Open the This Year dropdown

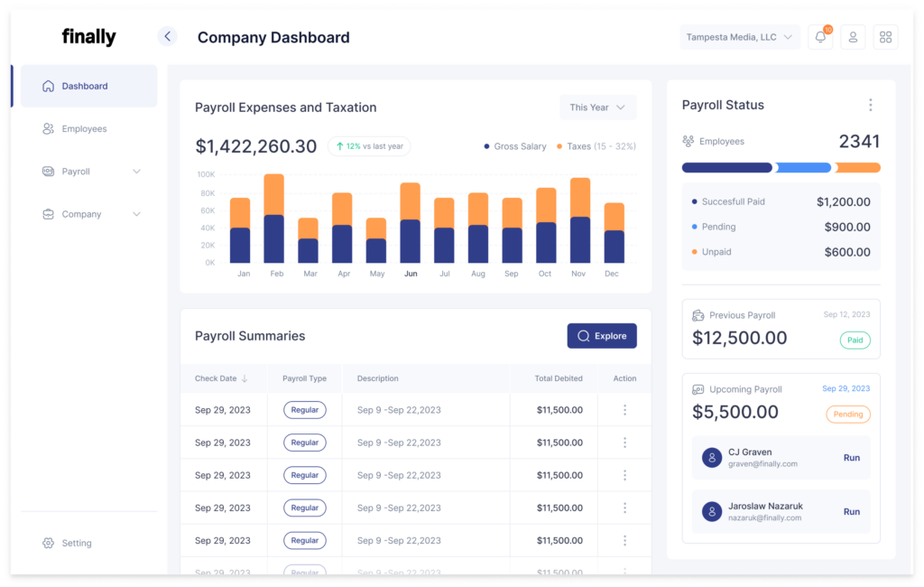coord(597,107)
